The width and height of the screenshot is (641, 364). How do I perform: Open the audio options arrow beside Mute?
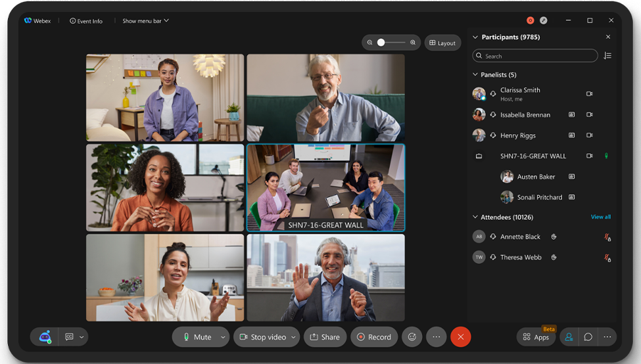coord(223,337)
